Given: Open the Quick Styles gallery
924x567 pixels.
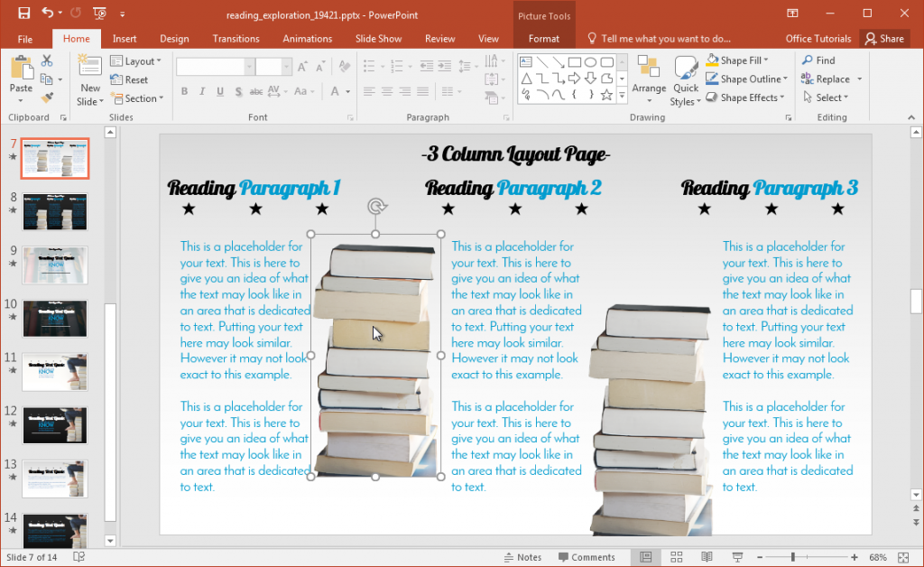Looking at the screenshot, I should 686,83.
